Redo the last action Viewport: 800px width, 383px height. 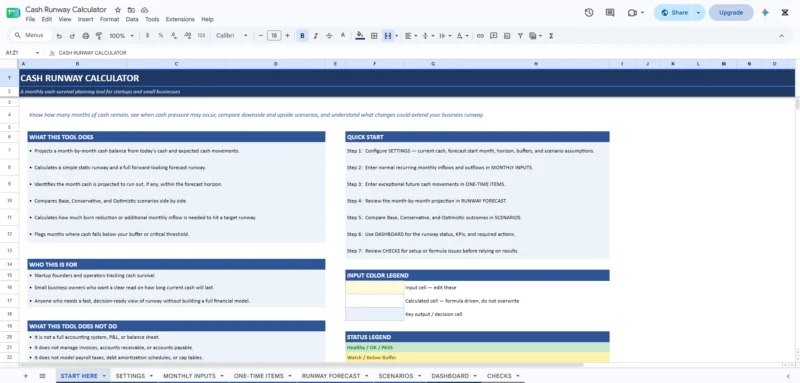72,36
